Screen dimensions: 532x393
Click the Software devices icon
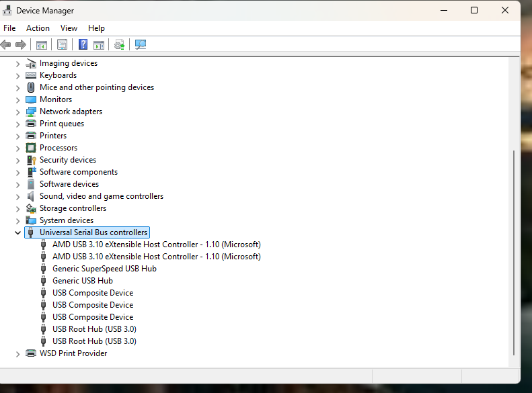click(x=31, y=184)
